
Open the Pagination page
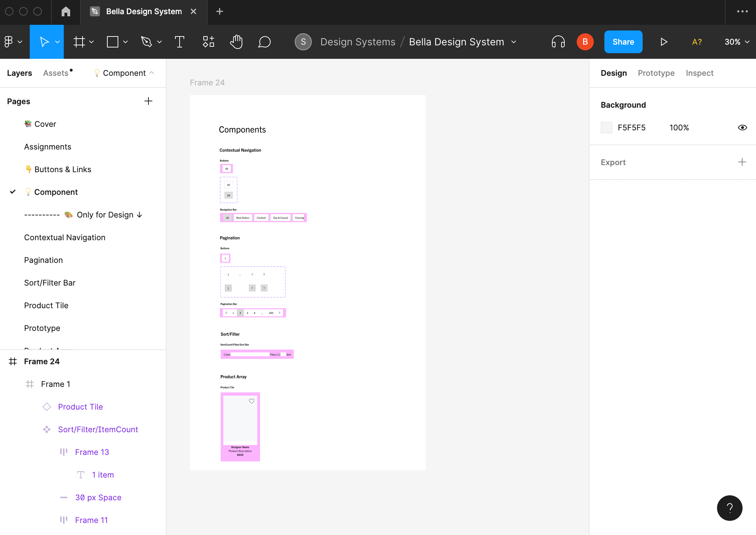[x=43, y=260]
